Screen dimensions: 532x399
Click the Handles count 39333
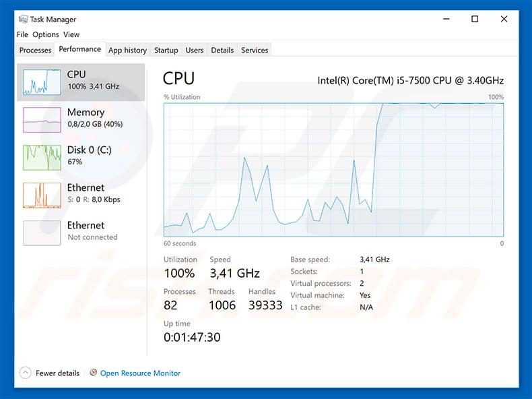(265, 305)
